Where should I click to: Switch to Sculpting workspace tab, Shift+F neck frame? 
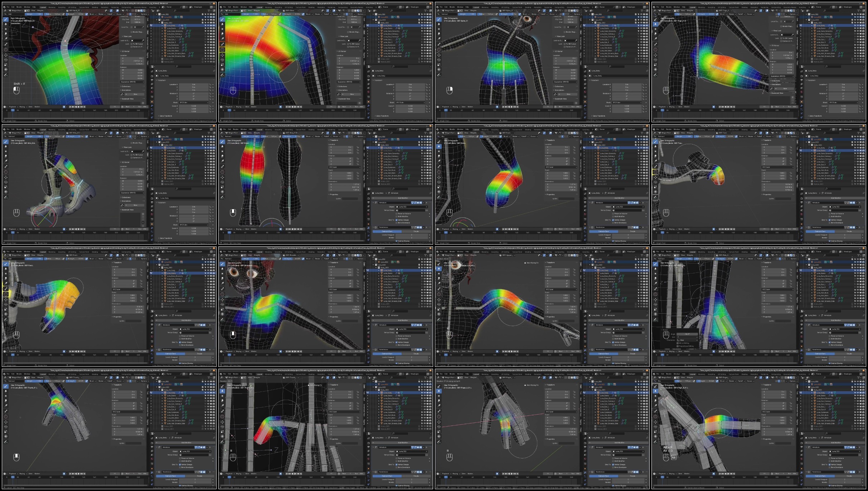(62, 7)
